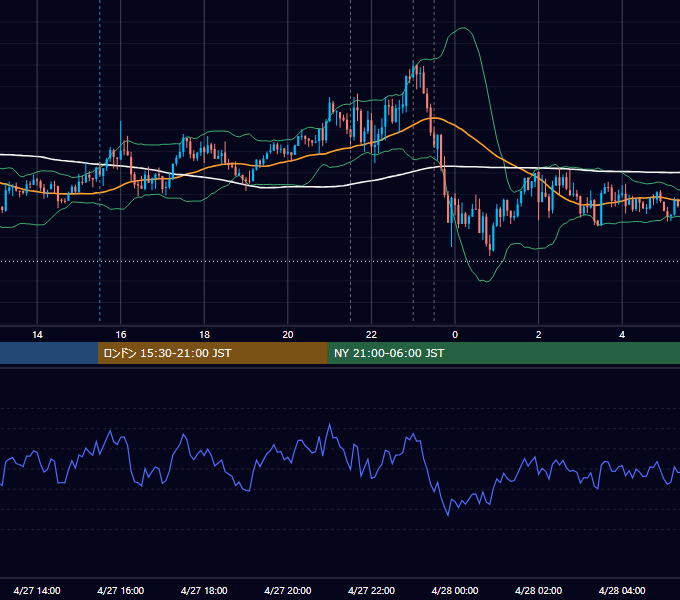Click the 4/27 18:00 time label

[x=204, y=590]
